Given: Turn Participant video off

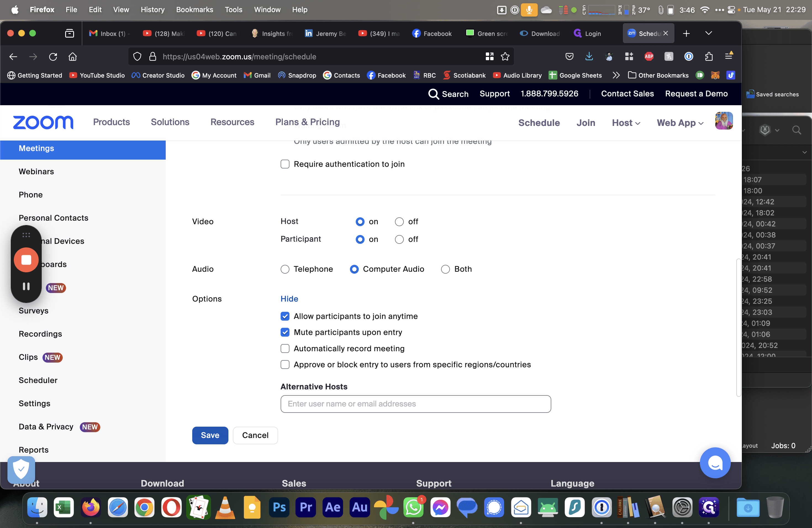Looking at the screenshot, I should (399, 239).
